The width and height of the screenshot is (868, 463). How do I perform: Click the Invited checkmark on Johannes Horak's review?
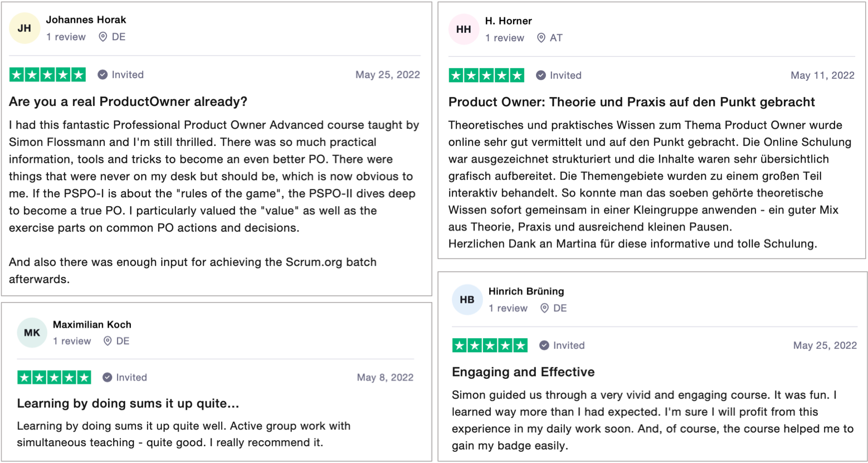[103, 75]
